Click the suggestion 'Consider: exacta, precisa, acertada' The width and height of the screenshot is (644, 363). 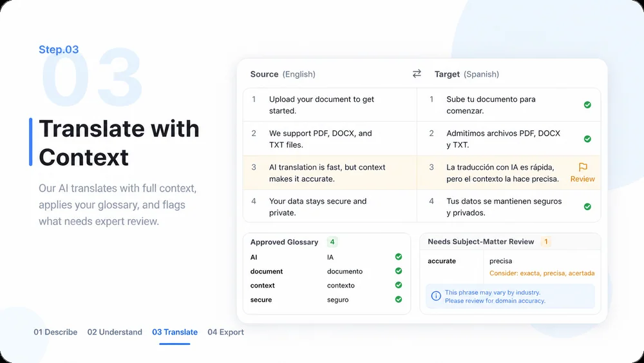click(x=542, y=273)
